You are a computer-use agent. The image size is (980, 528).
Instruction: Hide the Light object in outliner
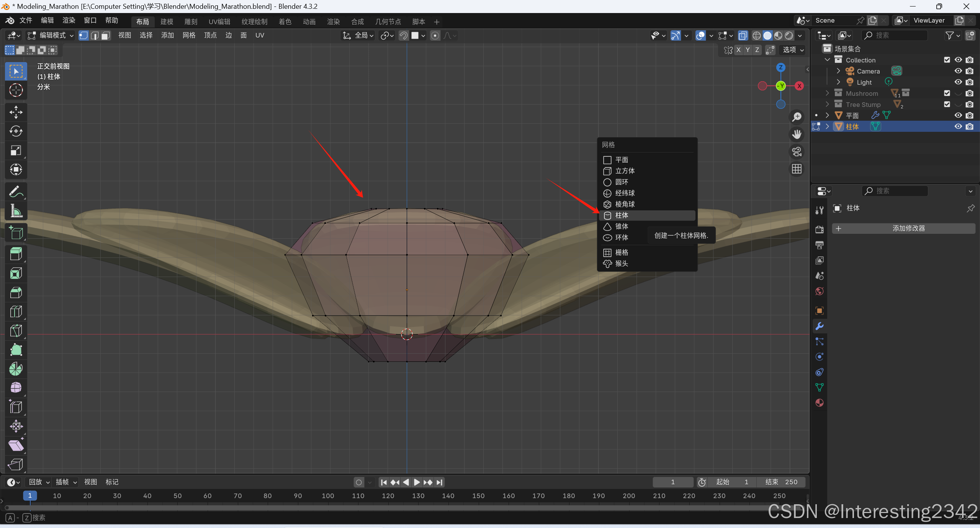pyautogui.click(x=958, y=82)
